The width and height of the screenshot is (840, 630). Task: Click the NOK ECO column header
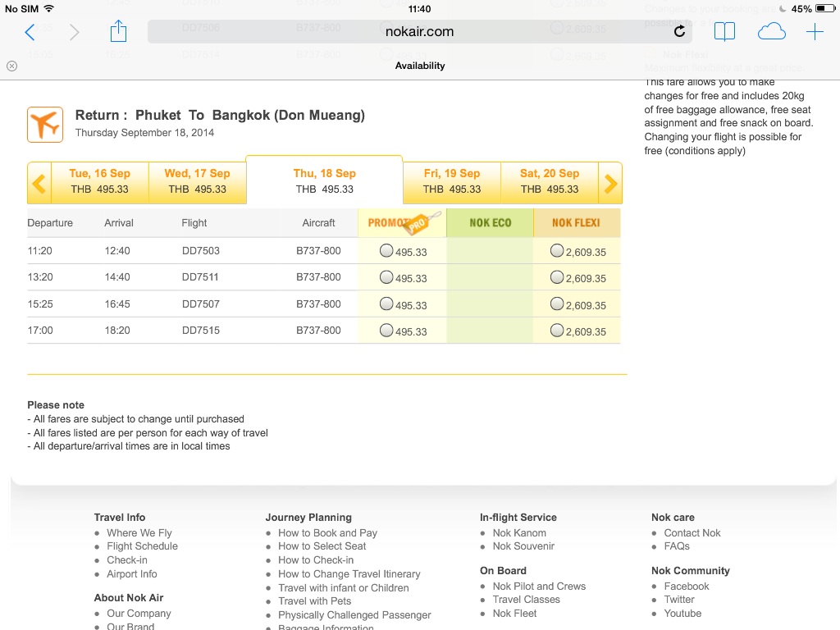(491, 223)
